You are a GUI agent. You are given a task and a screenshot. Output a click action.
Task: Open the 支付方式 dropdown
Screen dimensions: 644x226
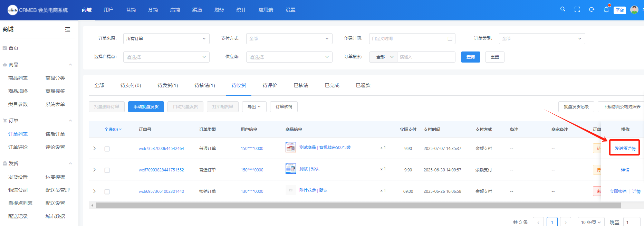(289, 39)
